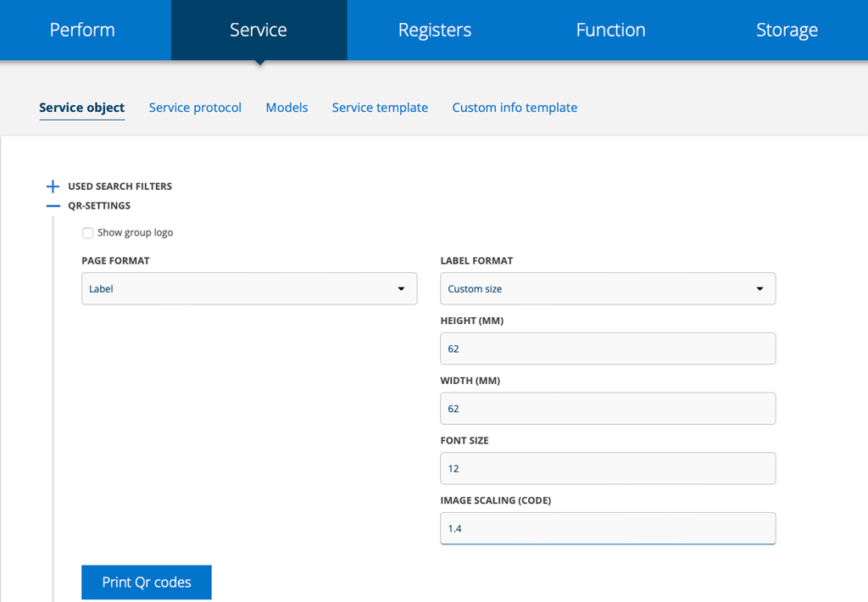Click the Show group logo label
Image resolution: width=868 pixels, height=602 pixels.
click(135, 232)
